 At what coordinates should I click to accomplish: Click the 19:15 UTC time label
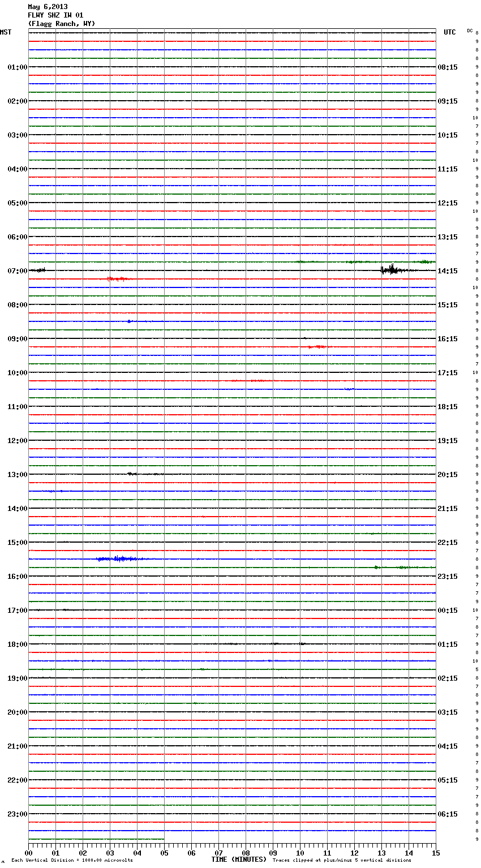click(448, 441)
